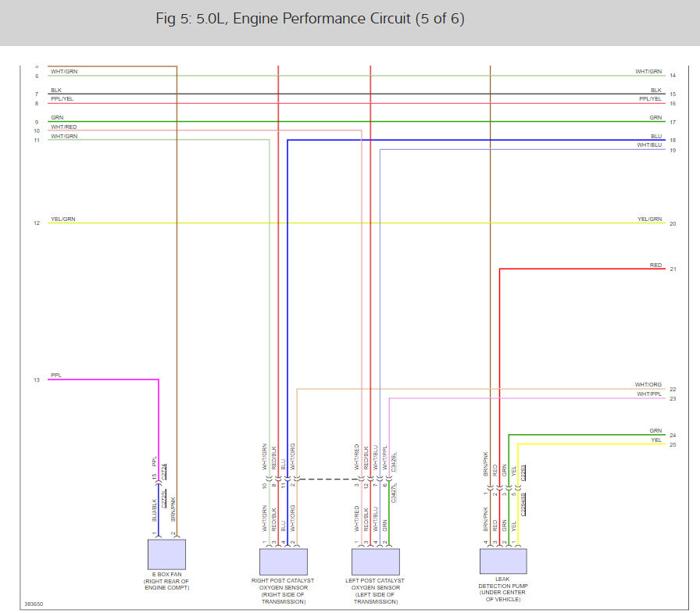Open connector reference C2293
Viewport: 700px width, 613px height.
point(523,473)
